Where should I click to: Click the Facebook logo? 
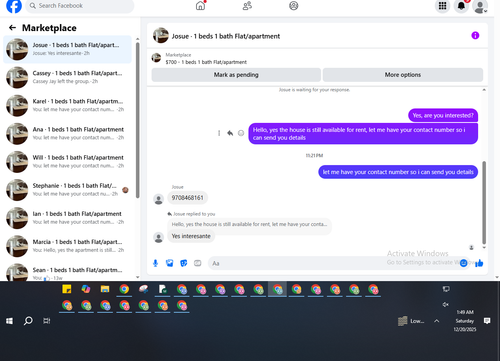click(x=14, y=6)
